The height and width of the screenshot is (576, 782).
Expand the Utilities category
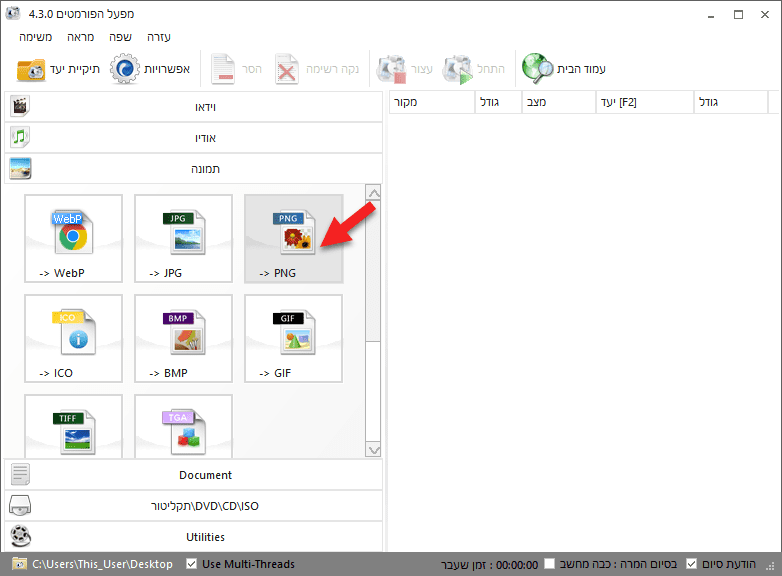tap(194, 537)
